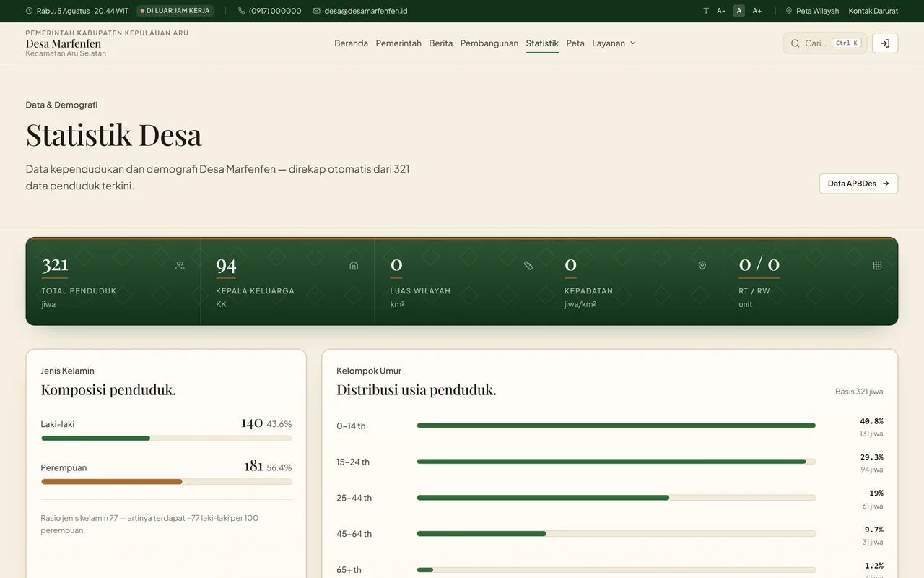924x578 pixels.
Task: Click the 29.3% percentage value
Action: [871, 457]
